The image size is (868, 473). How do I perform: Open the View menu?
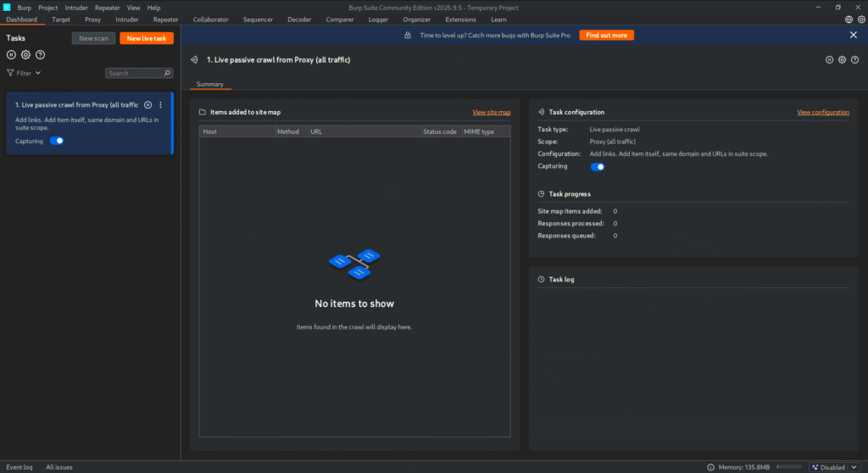133,8
